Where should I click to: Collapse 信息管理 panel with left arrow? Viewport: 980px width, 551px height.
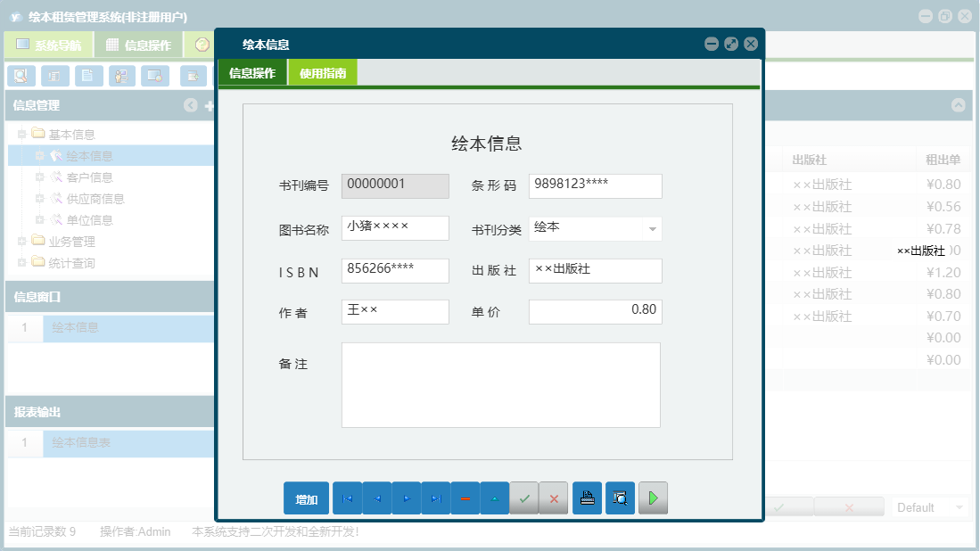coord(191,105)
